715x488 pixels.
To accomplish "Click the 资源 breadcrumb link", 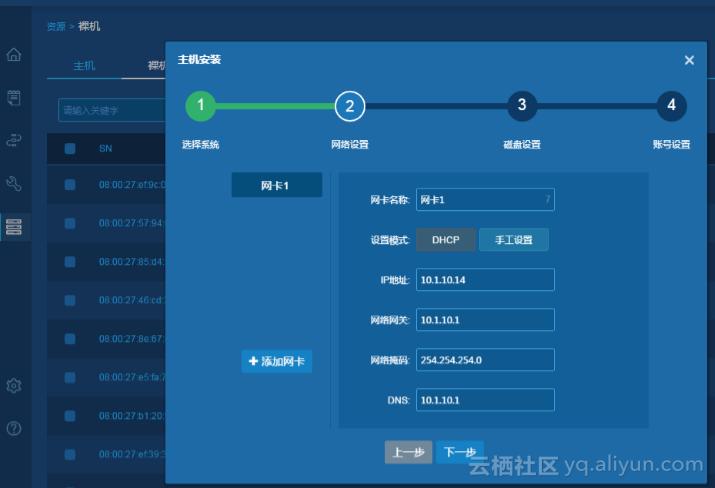I will coord(56,26).
